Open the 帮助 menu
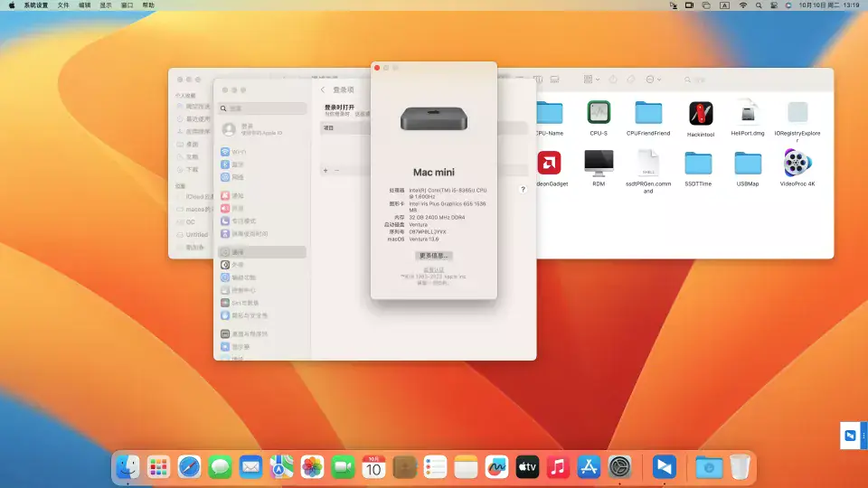The height and width of the screenshot is (488, 868). tap(148, 5)
